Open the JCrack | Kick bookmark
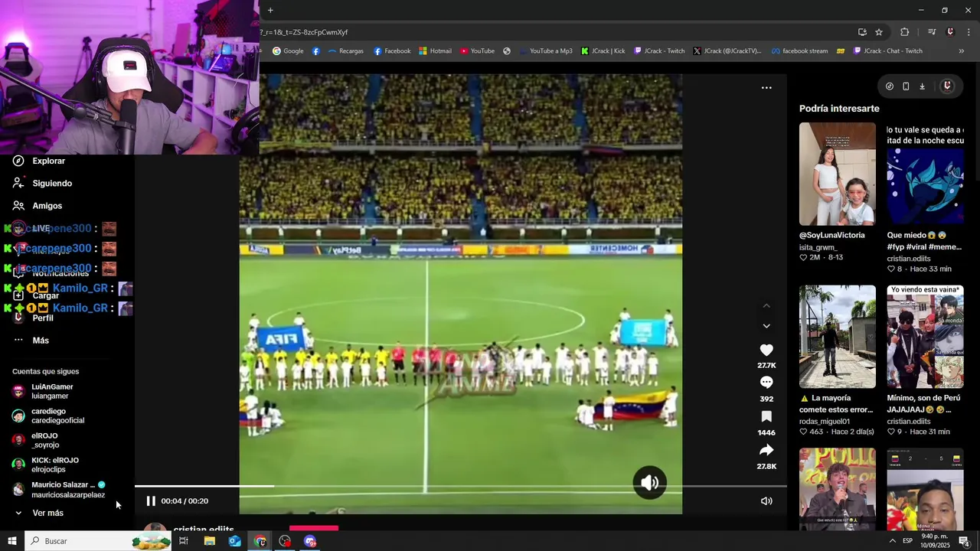The height and width of the screenshot is (551, 980). coord(603,51)
